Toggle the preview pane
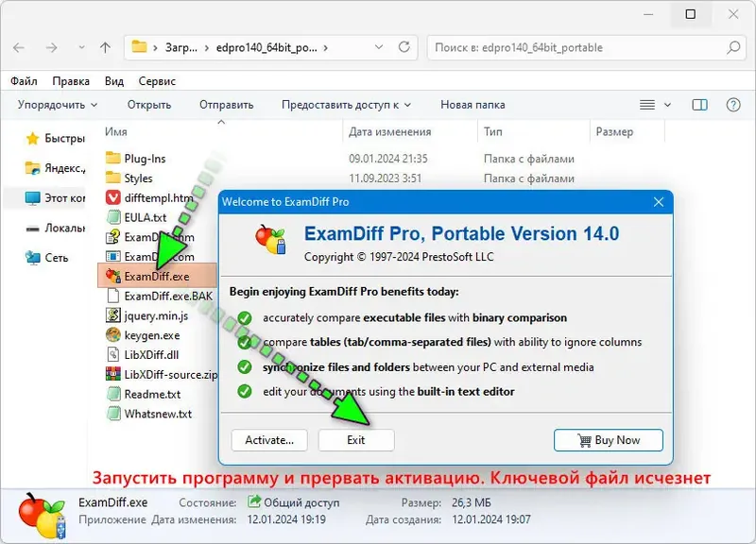This screenshot has width=756, height=544. pyautogui.click(x=700, y=104)
